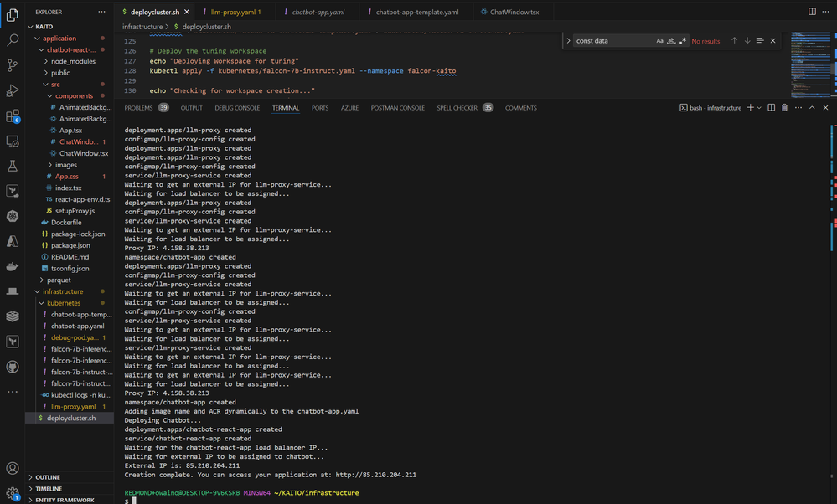Image resolution: width=837 pixels, height=504 pixels.
Task: Open README.md in the explorer
Action: (x=70, y=257)
